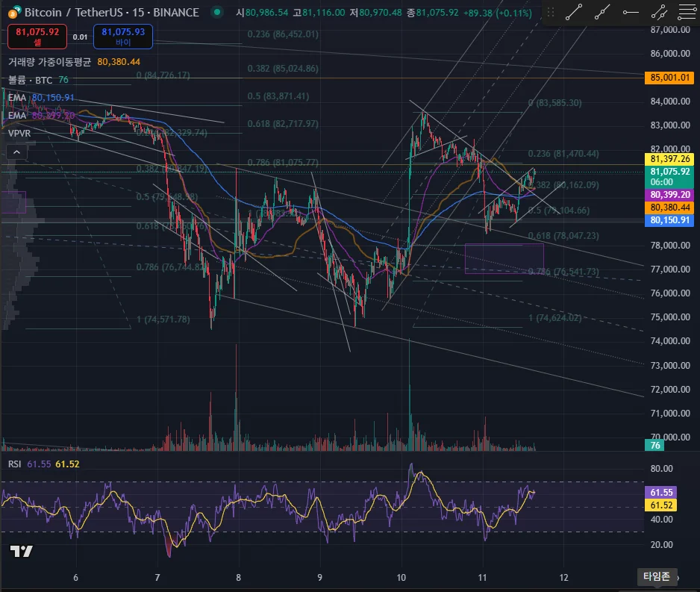Select the purple EMA 80,399.20 legend
The height and width of the screenshot is (592, 700).
(41, 115)
